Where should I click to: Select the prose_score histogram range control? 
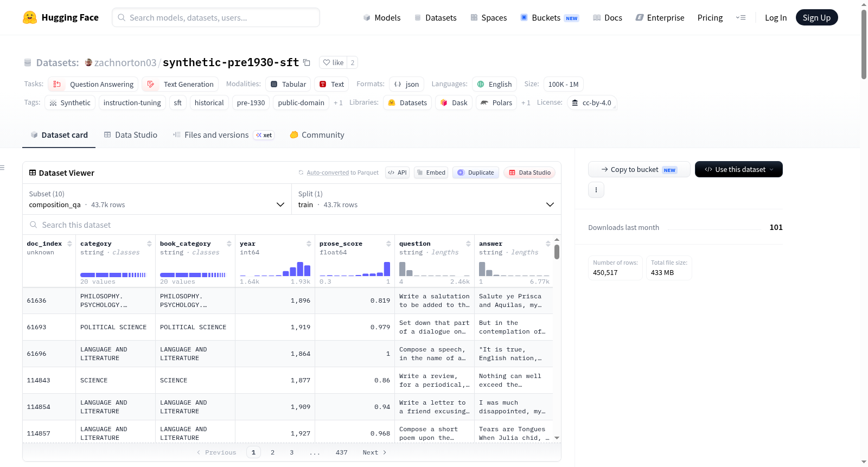(355, 269)
